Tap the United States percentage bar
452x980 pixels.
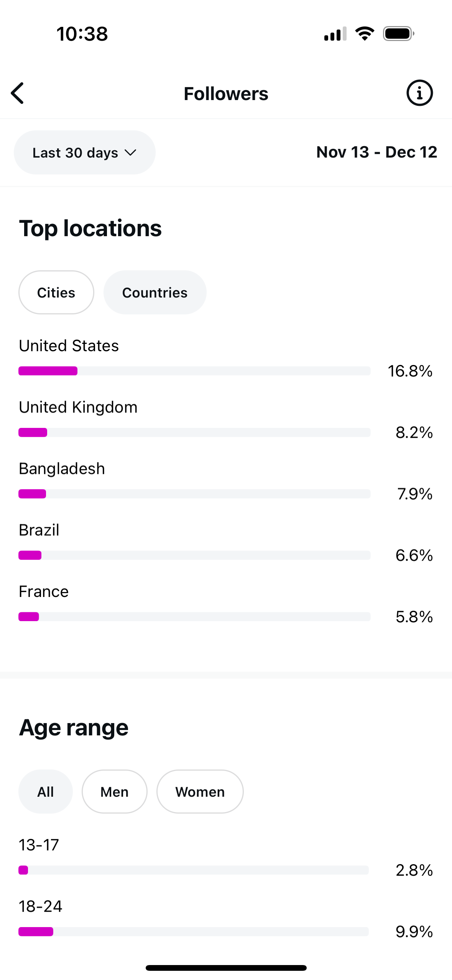pyautogui.click(x=194, y=371)
